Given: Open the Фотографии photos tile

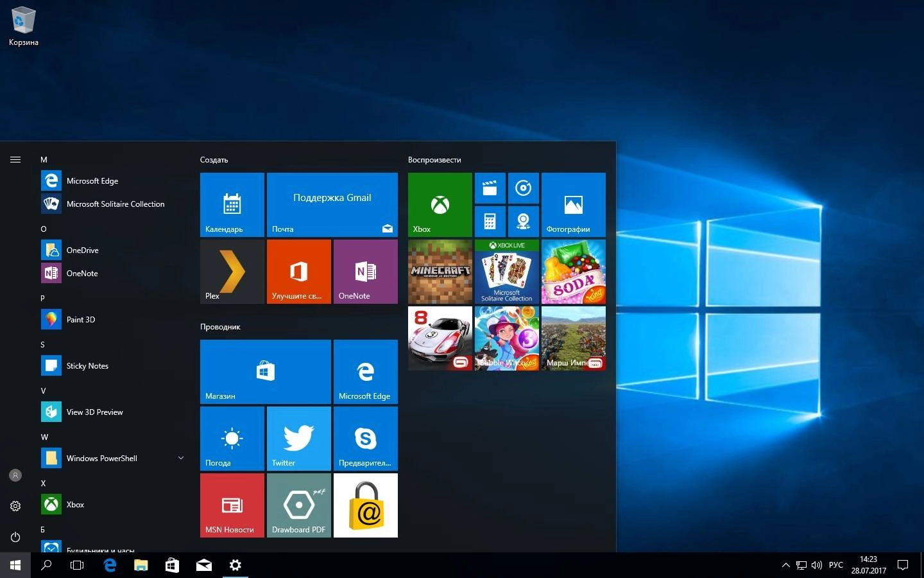Looking at the screenshot, I should pyautogui.click(x=574, y=205).
